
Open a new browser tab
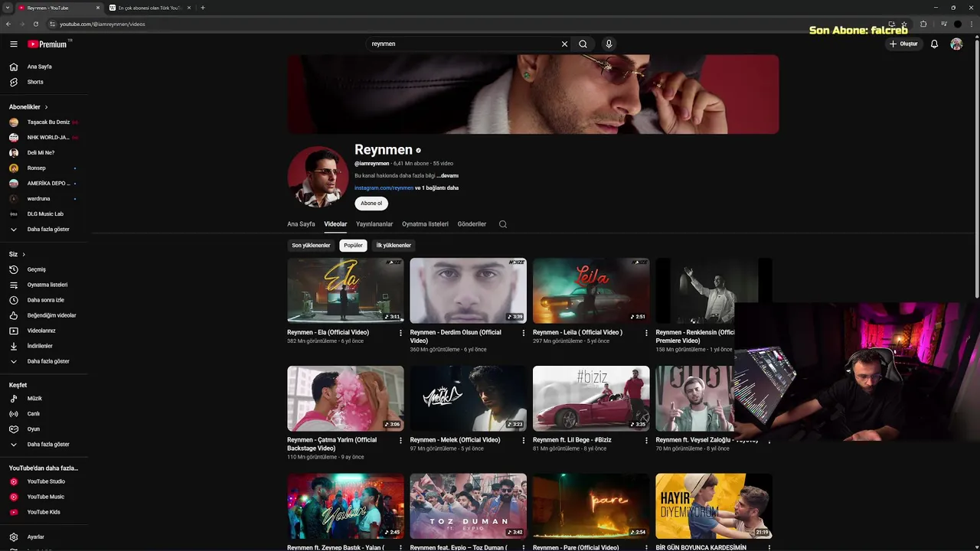[x=203, y=8]
